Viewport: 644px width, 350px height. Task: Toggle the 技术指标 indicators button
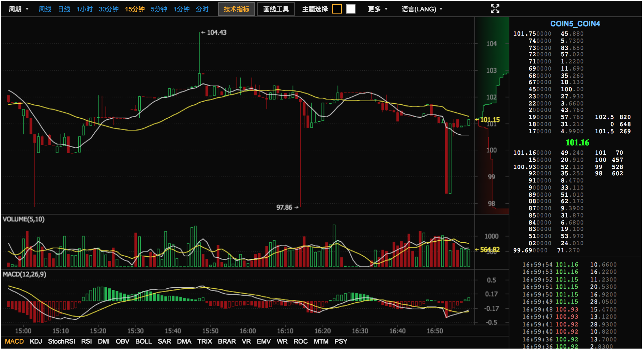[237, 9]
